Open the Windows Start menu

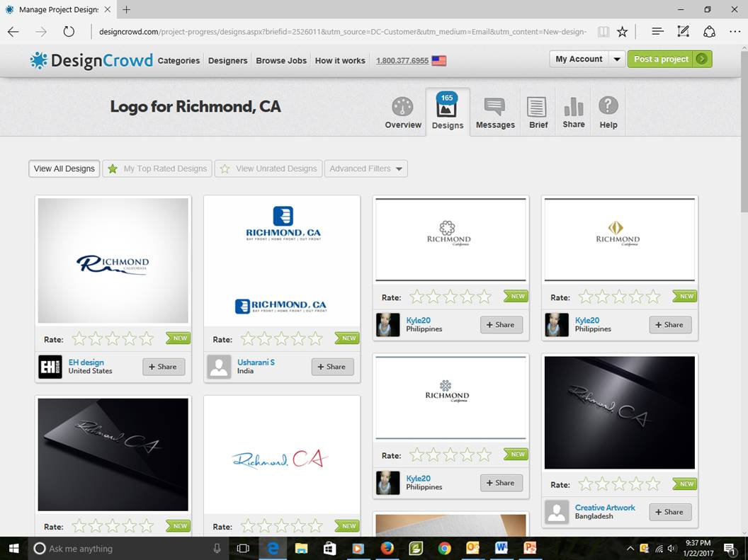[x=13, y=549]
